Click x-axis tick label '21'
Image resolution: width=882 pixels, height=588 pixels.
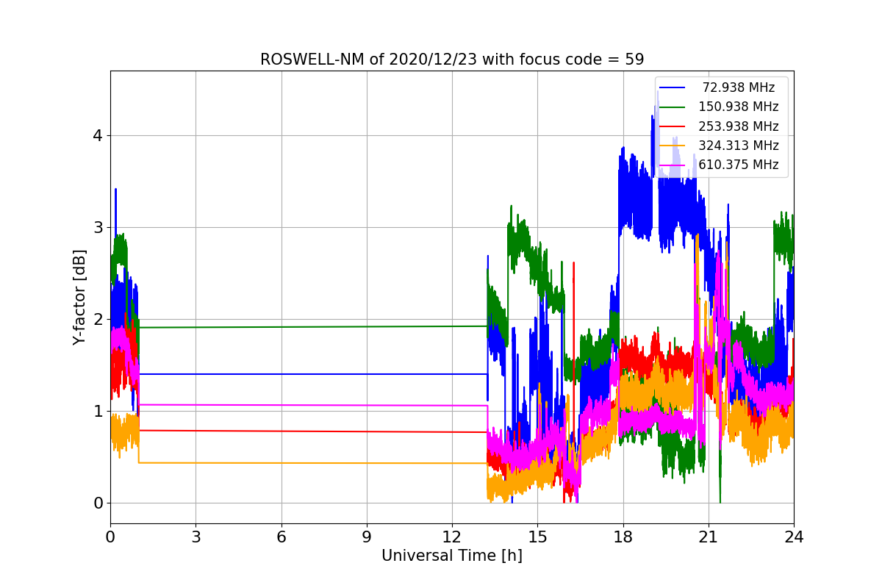(x=709, y=537)
